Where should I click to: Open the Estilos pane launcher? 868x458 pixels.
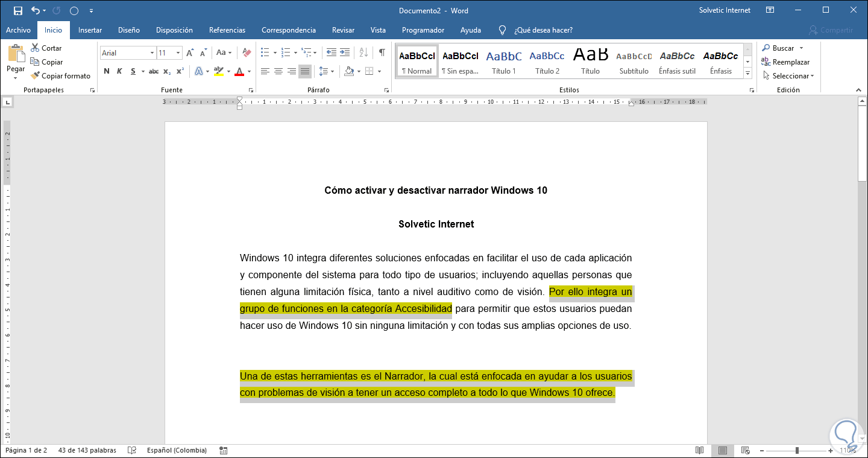752,91
